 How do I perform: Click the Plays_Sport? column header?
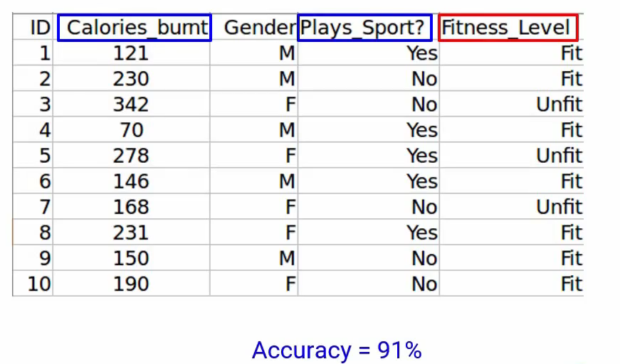(365, 28)
